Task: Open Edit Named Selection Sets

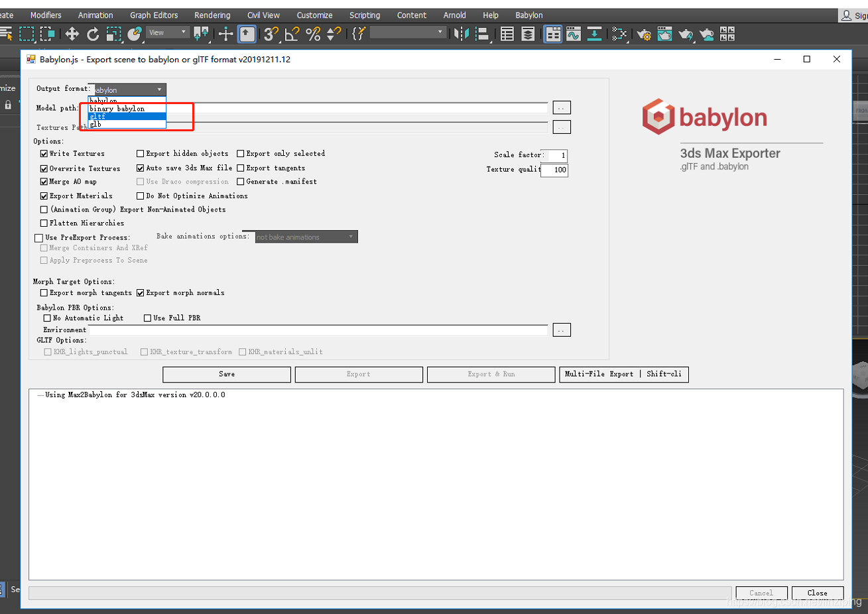Action: tap(359, 34)
